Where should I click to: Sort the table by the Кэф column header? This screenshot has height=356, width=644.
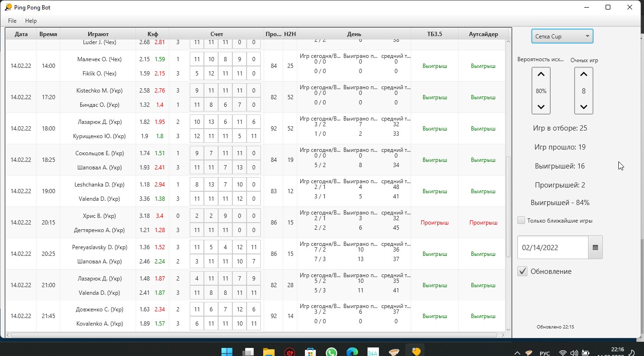point(152,34)
